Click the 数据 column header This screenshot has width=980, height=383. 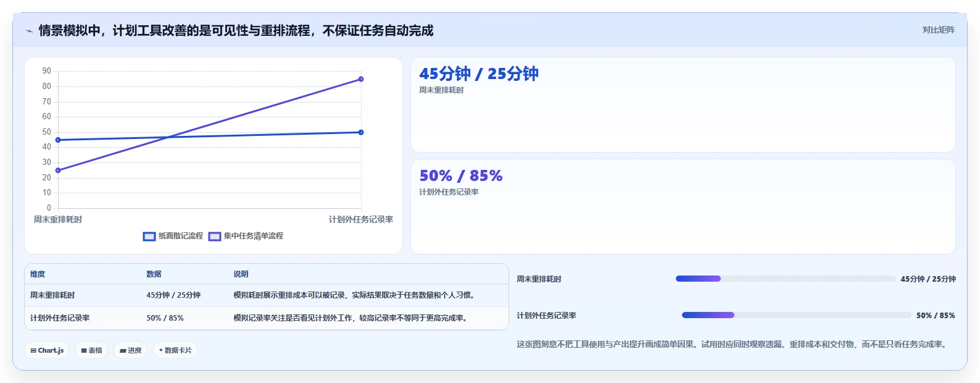click(x=154, y=274)
